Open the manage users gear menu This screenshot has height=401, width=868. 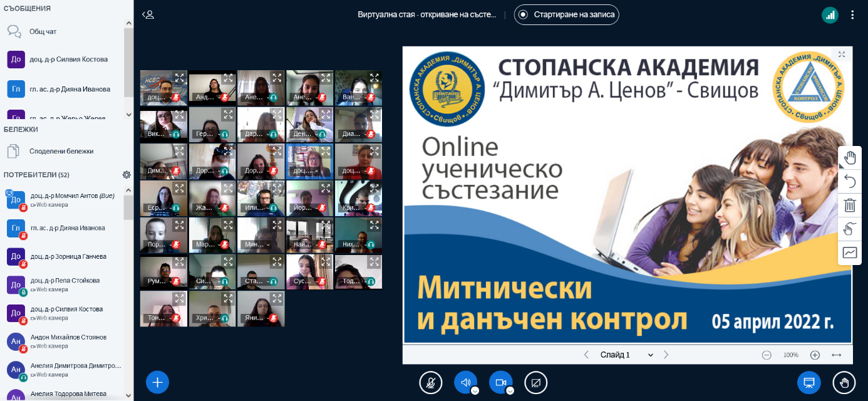pyautogui.click(x=127, y=175)
